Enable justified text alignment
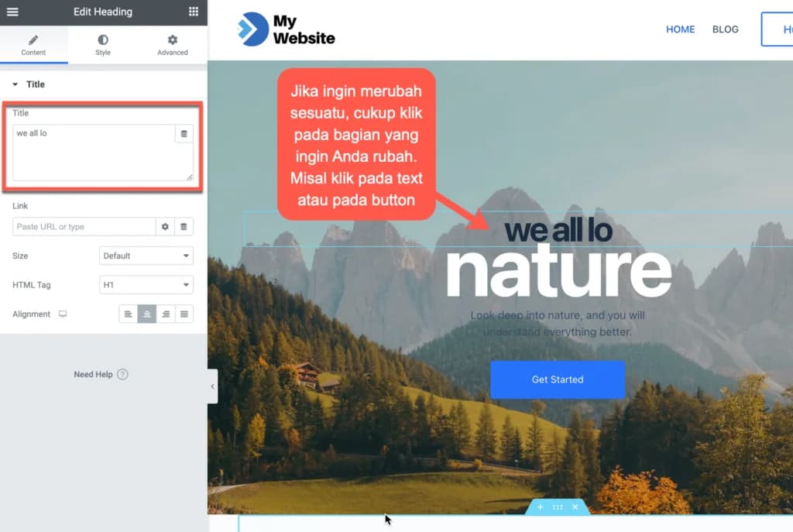The height and width of the screenshot is (532, 793). 184,314
